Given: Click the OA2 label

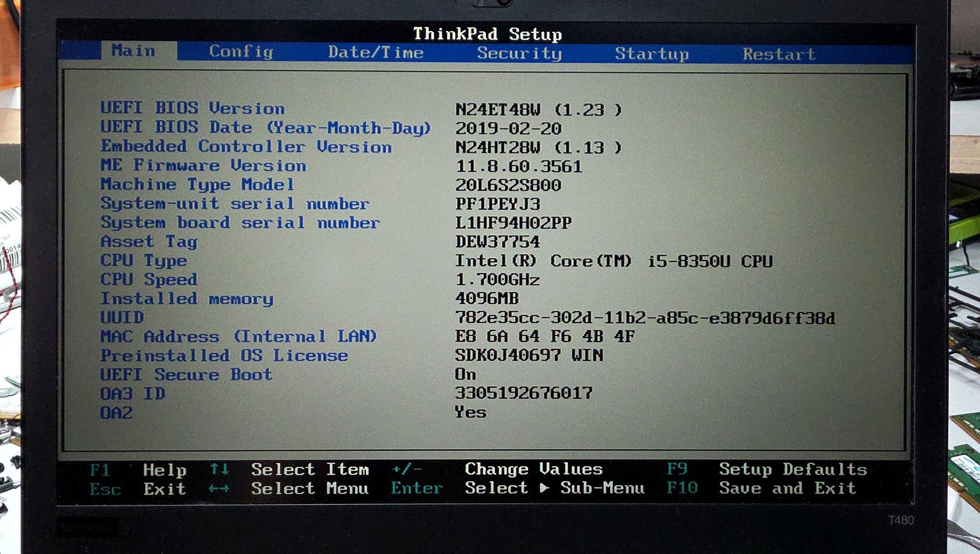Looking at the screenshot, I should point(117,413).
